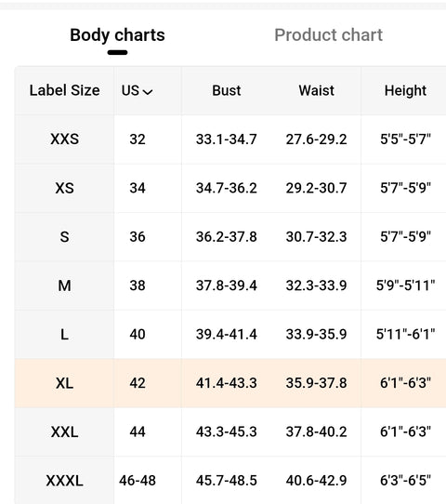Select the Body charts tab
446x504 pixels.
(117, 34)
